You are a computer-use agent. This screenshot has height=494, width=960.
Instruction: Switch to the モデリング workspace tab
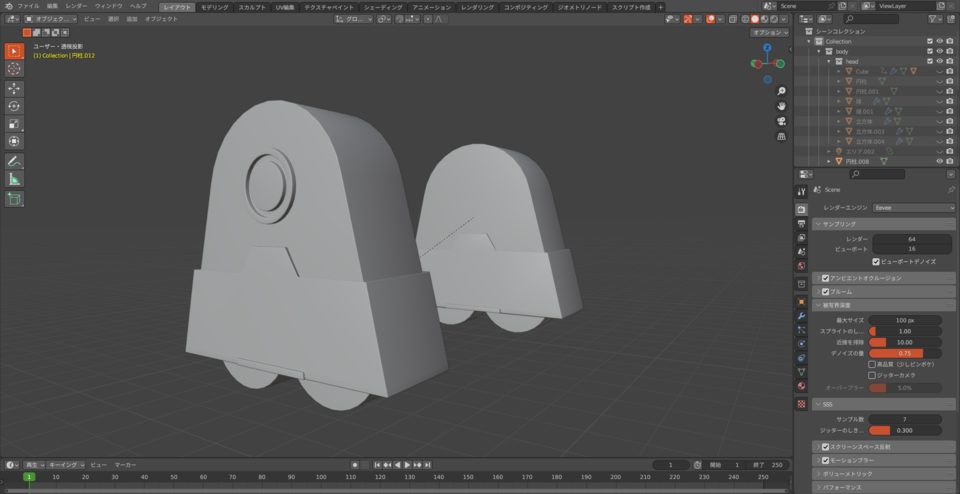click(214, 7)
